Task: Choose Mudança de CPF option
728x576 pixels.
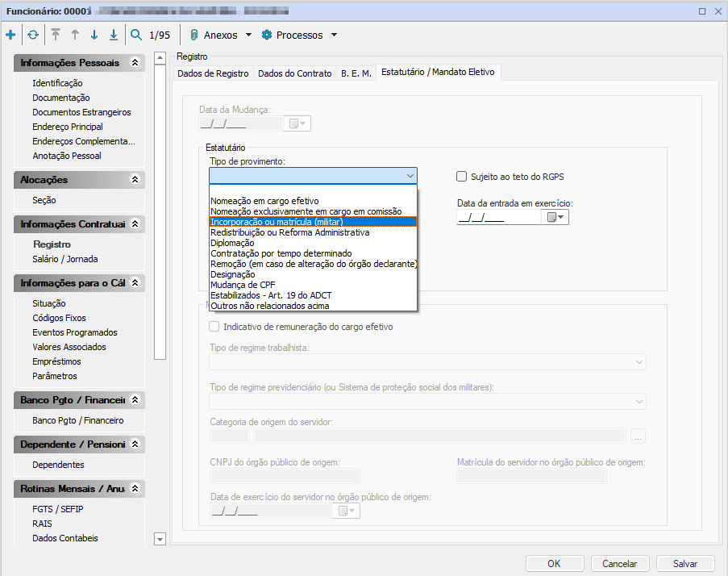Action: [x=314, y=285]
